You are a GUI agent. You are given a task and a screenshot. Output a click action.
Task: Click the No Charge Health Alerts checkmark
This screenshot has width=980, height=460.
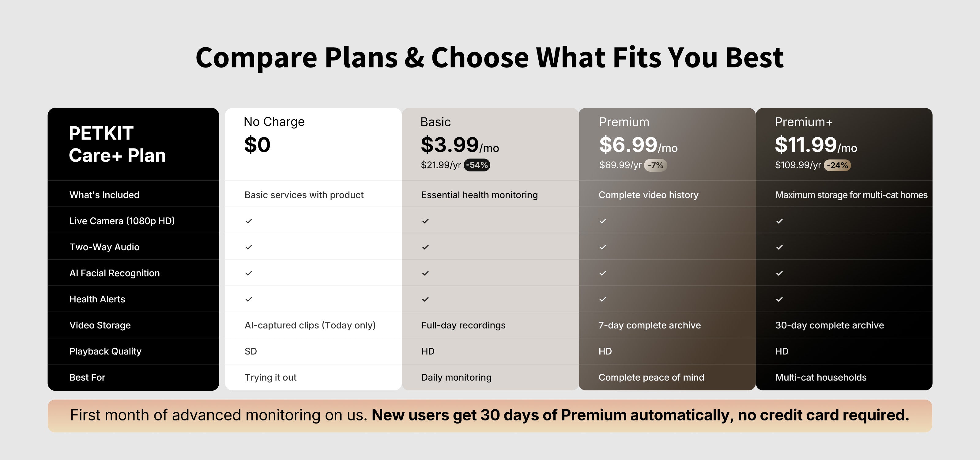(249, 299)
